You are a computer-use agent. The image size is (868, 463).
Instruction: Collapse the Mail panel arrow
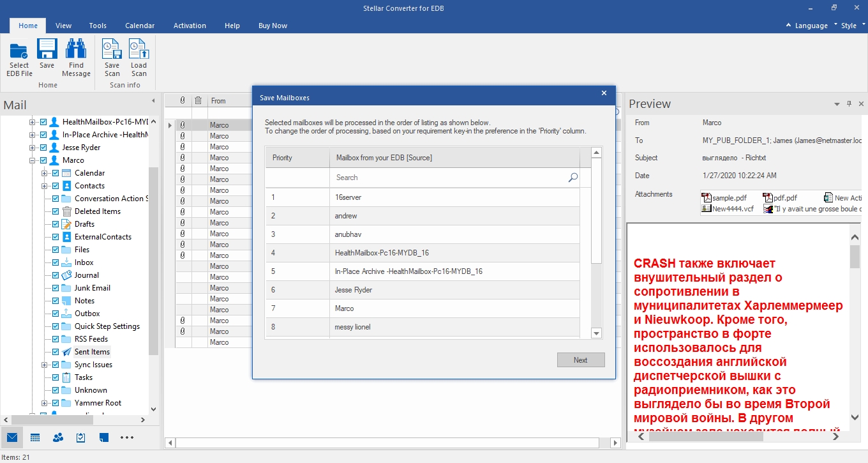(153, 101)
